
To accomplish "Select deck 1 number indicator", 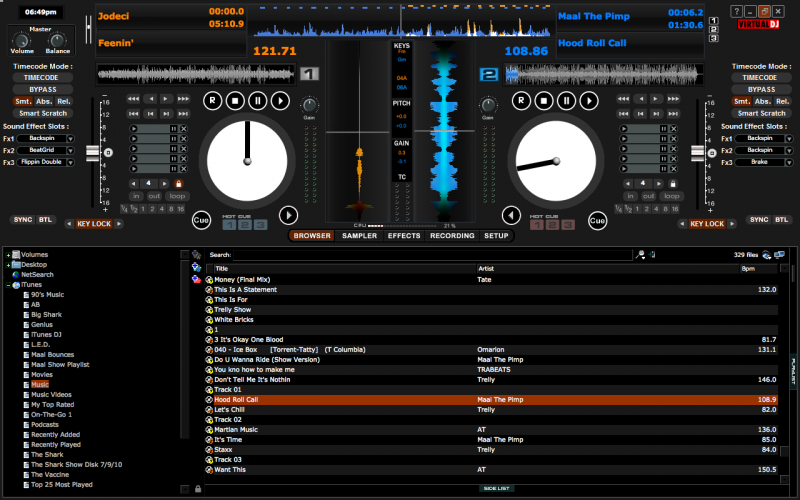I will click(309, 74).
